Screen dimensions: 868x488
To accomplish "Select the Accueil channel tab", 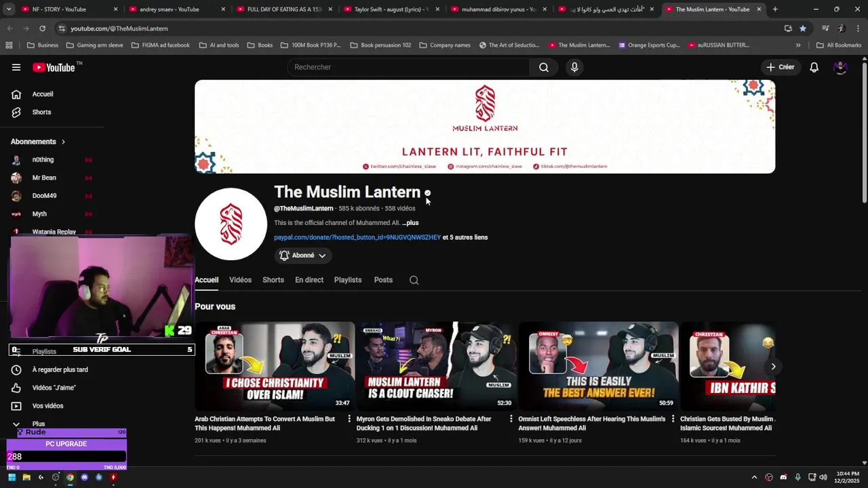I will click(206, 280).
